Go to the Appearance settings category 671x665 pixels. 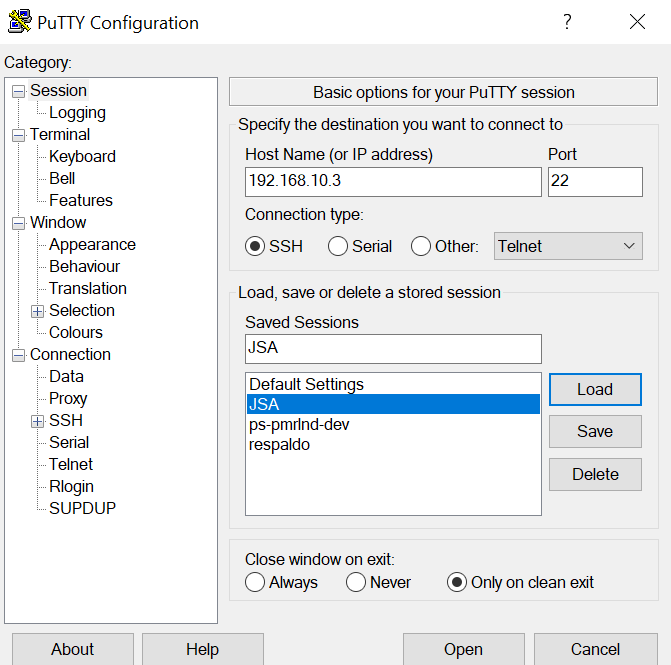coord(92,245)
